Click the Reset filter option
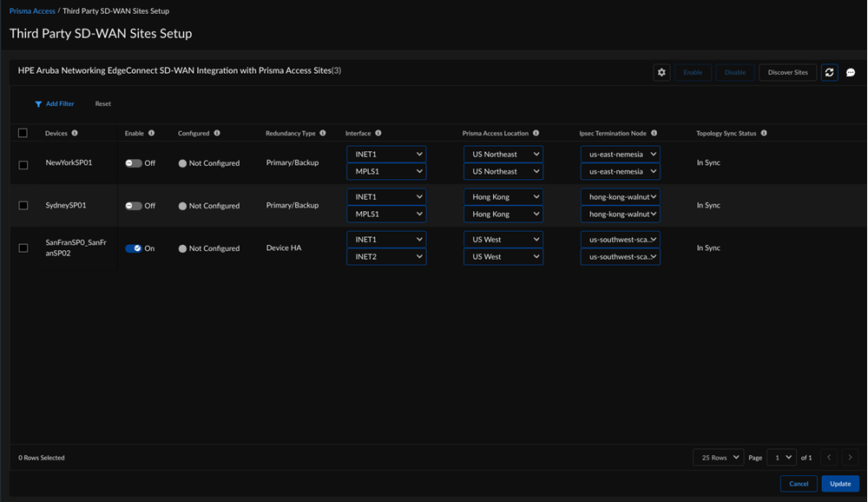Image resolution: width=868 pixels, height=502 pixels. 103,104
